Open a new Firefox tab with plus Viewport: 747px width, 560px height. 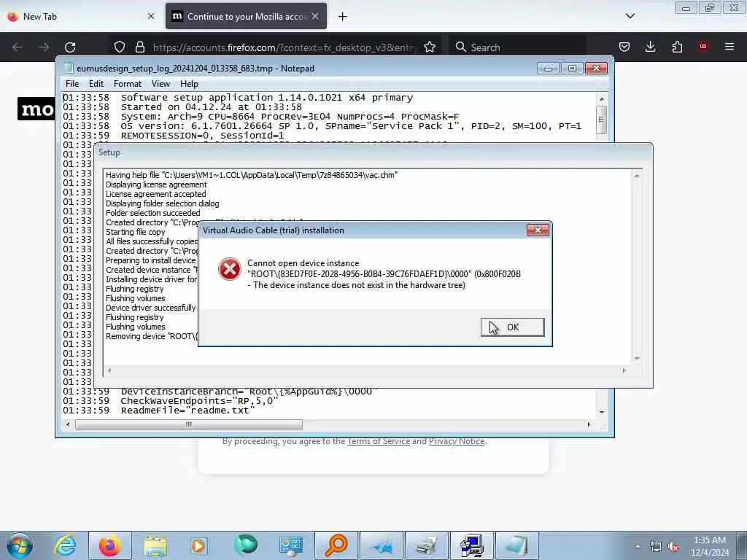coord(343,17)
